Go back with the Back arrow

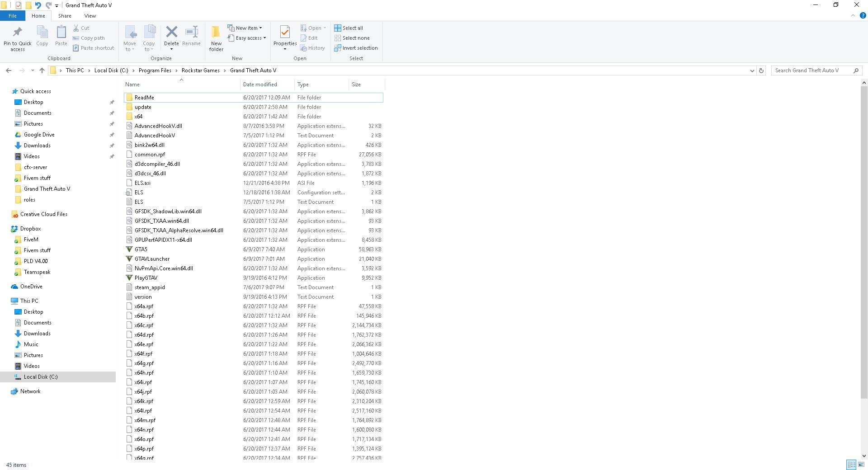9,70
